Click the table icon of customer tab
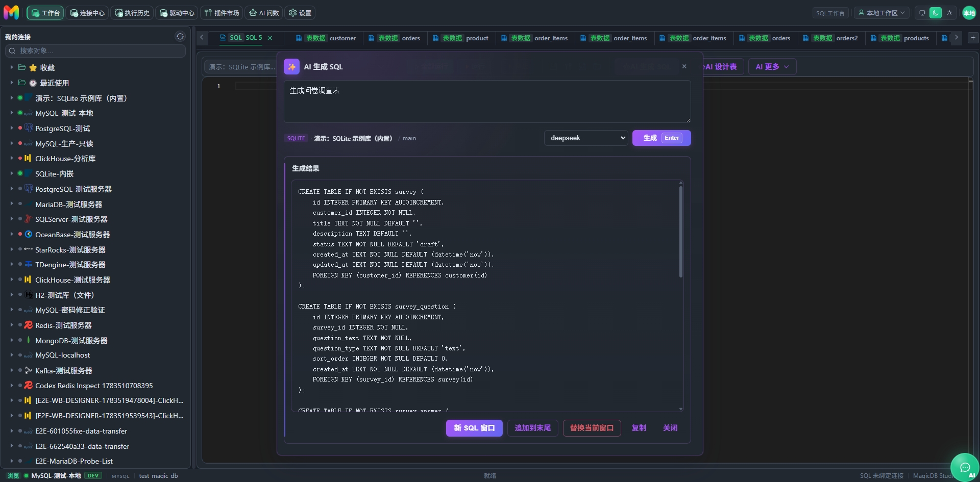Viewport: 980px width, 482px height. [x=299, y=38]
